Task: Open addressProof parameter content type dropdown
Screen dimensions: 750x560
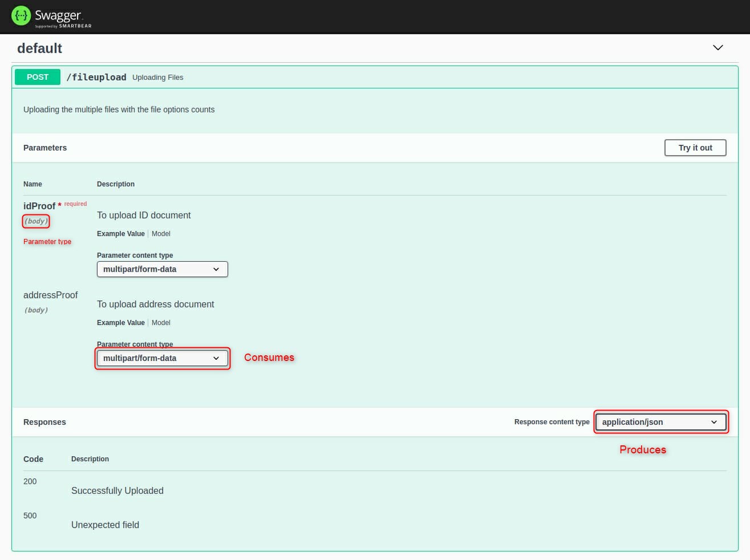Action: coord(163,358)
